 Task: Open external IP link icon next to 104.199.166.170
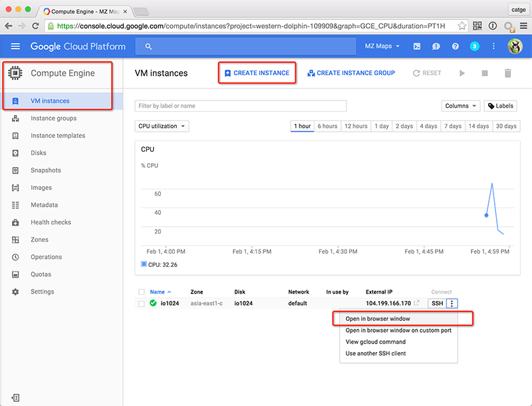417,303
